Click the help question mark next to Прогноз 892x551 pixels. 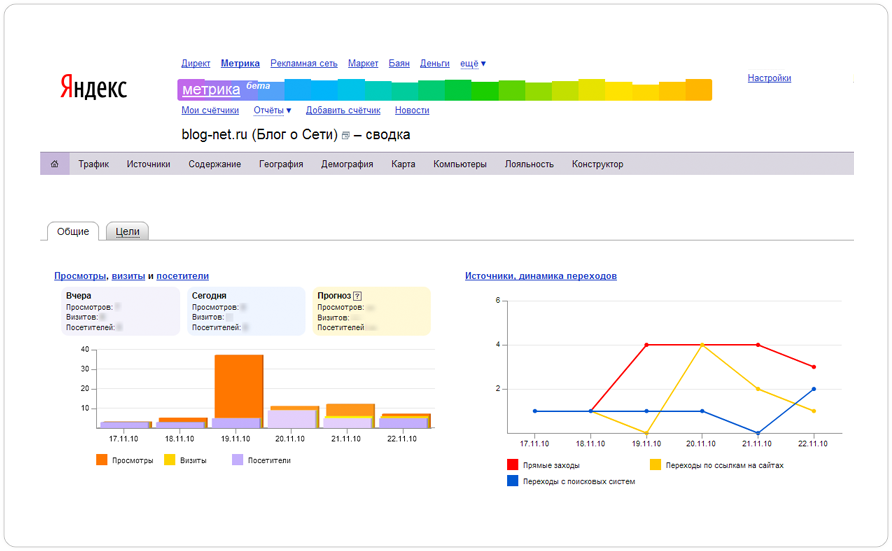(x=357, y=296)
